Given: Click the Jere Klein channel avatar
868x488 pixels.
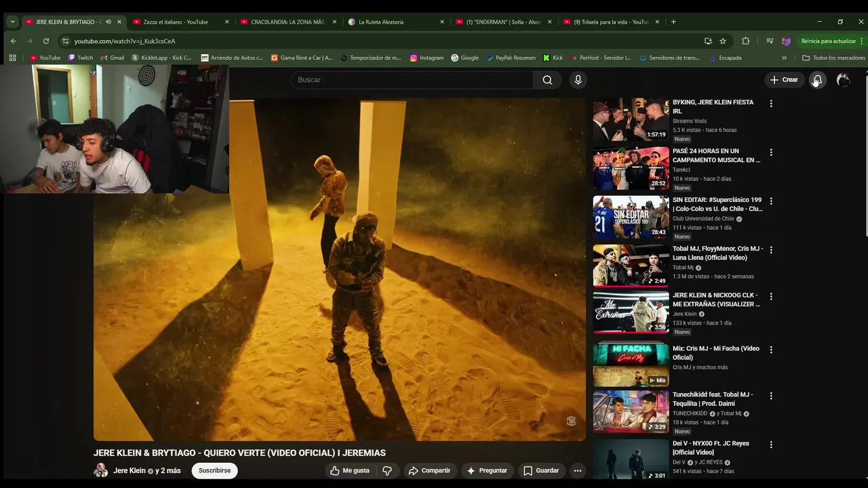Looking at the screenshot, I should coord(101,470).
